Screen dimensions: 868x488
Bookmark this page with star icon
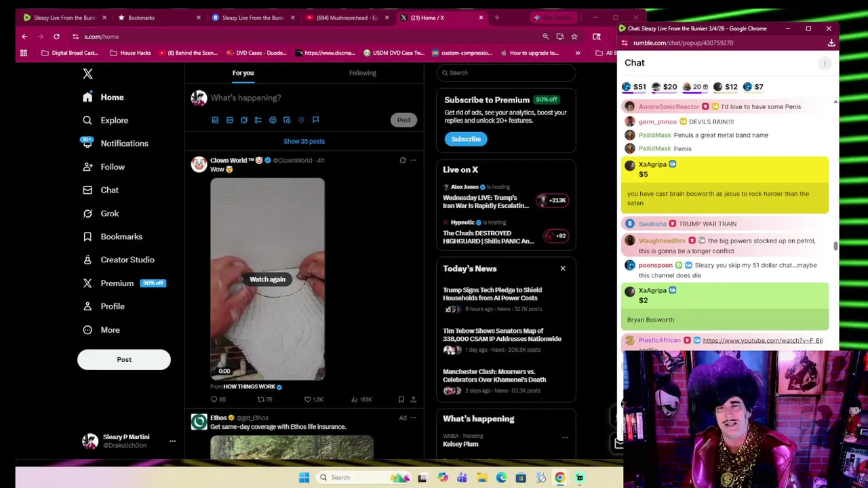[x=574, y=37]
